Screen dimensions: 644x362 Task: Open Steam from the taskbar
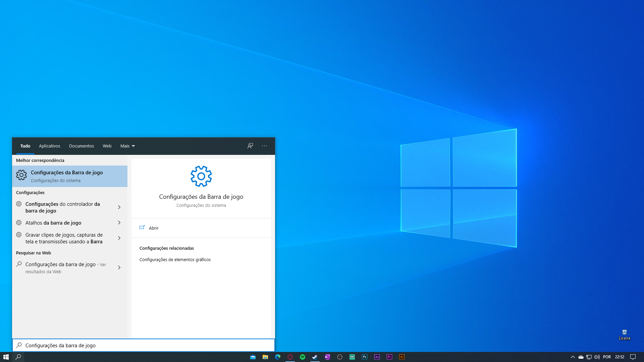(315, 357)
